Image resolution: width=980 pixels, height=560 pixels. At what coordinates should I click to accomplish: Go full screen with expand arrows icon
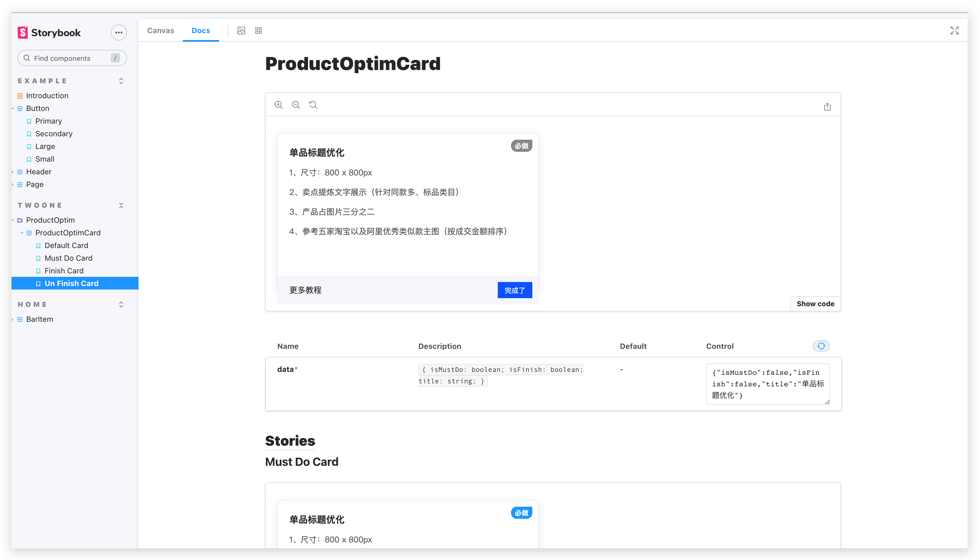pyautogui.click(x=954, y=31)
